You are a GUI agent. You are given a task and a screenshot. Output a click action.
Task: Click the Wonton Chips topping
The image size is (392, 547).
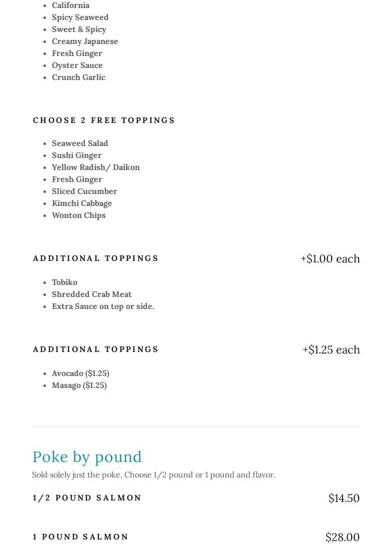coord(78,215)
